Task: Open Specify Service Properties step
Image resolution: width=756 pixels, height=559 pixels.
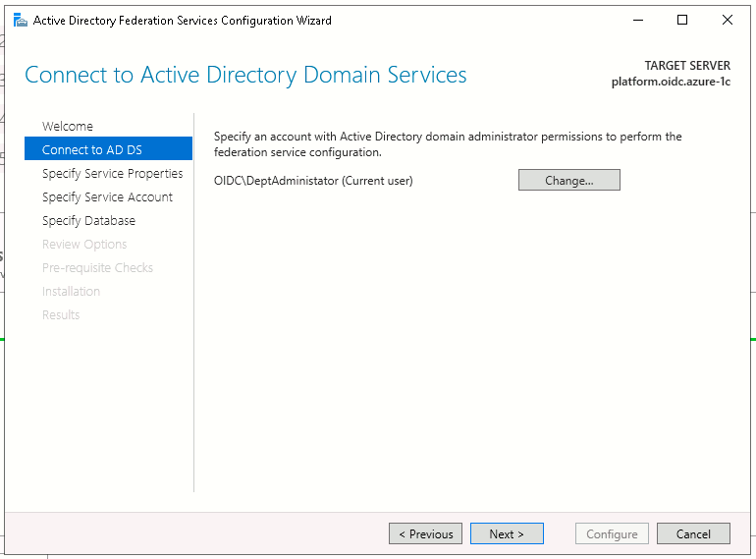Action: pyautogui.click(x=112, y=173)
